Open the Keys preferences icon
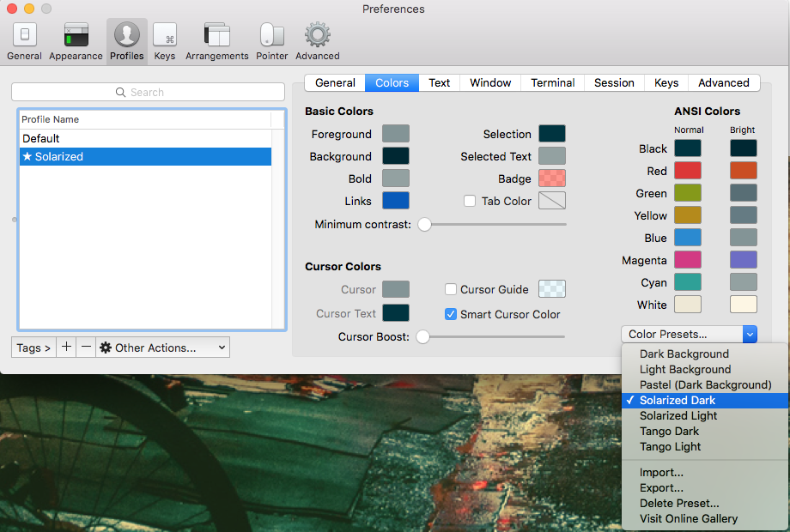The width and height of the screenshot is (790, 532). (165, 35)
